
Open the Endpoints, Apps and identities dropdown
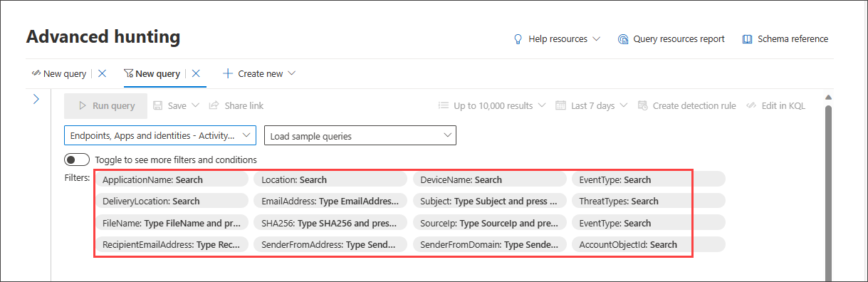160,135
